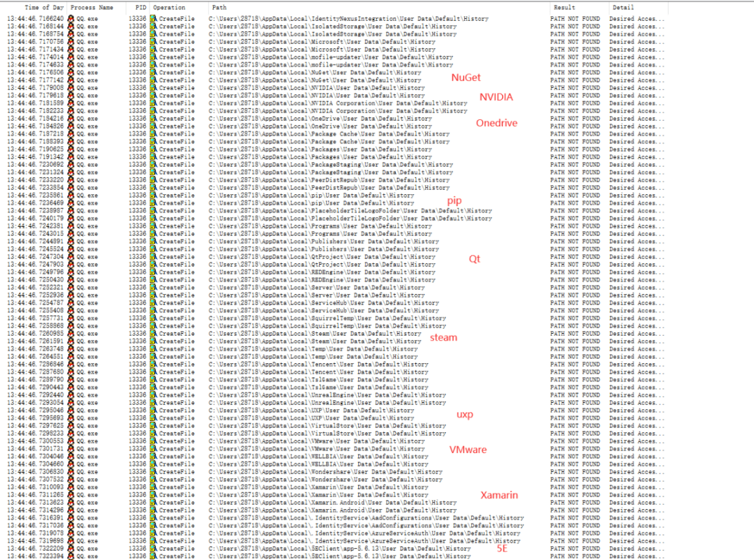Pick QQ icon in the 13:44:46.7181589 NVIDIA Corporation row

coord(71,103)
